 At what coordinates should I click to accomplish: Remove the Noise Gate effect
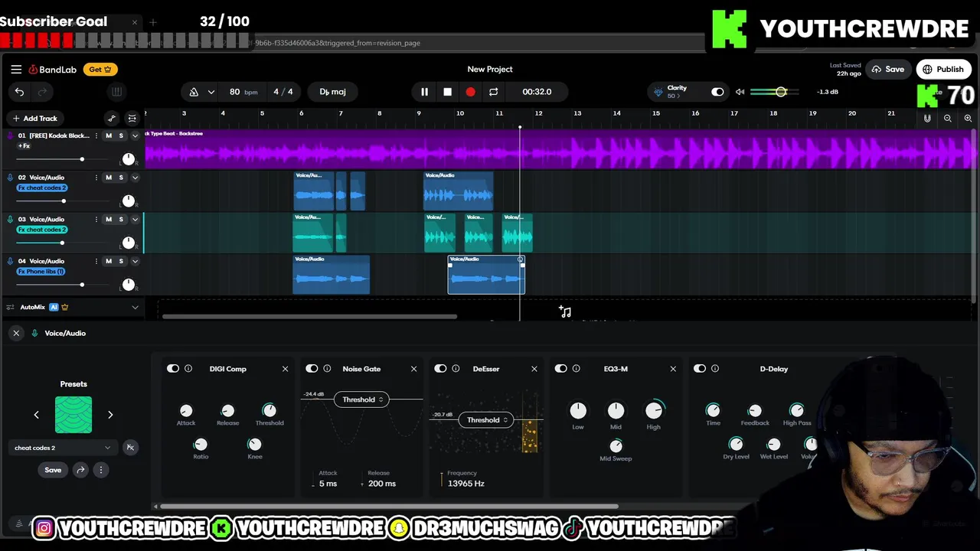click(413, 369)
